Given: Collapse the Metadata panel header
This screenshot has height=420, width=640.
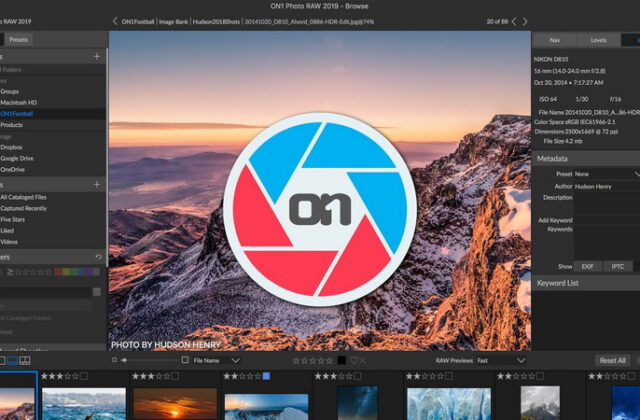Looking at the screenshot, I should [586, 158].
